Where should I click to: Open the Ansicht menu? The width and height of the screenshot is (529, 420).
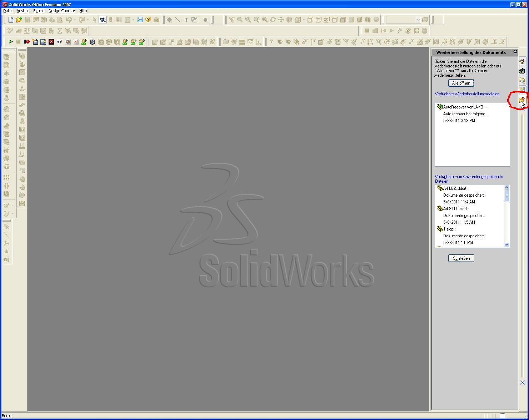23,11
